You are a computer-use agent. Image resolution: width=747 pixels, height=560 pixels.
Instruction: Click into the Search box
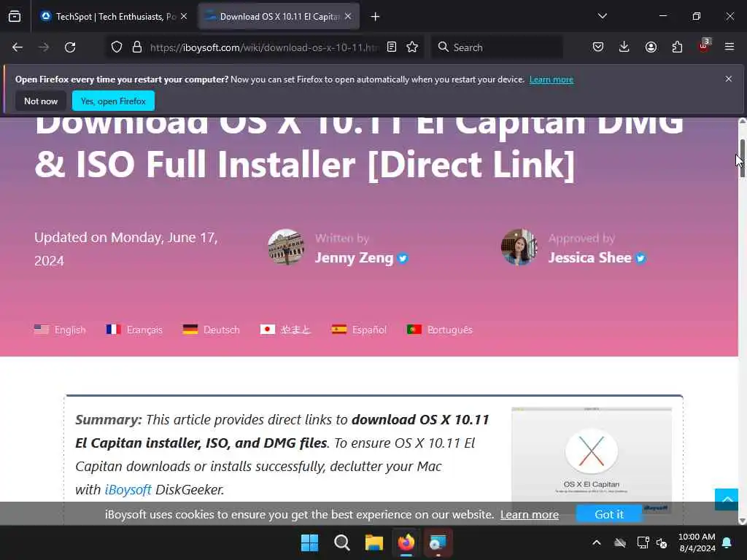[497, 47]
